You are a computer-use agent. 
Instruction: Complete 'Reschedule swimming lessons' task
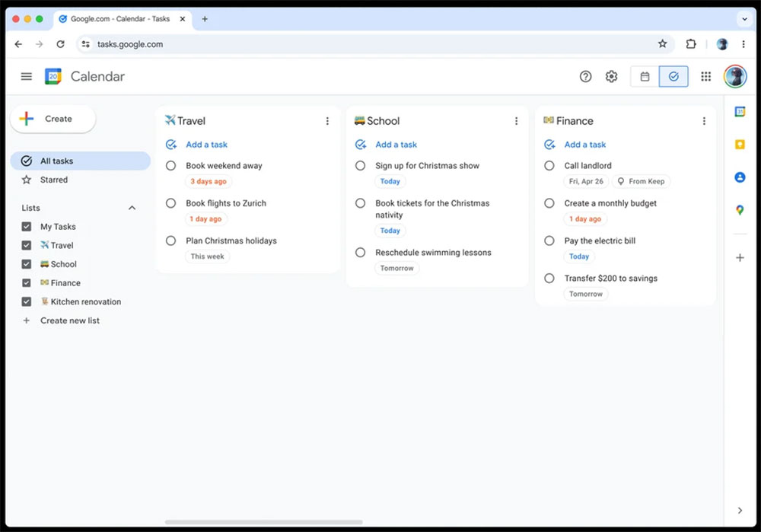360,253
